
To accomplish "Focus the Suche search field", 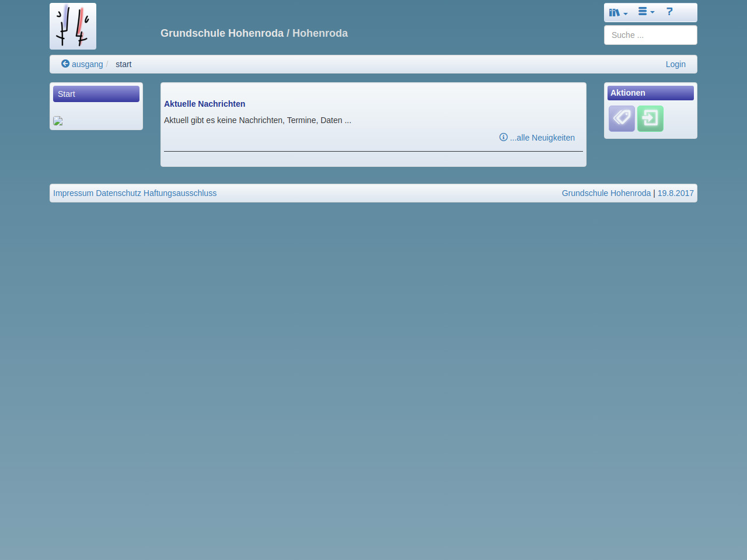I will 650,35.
